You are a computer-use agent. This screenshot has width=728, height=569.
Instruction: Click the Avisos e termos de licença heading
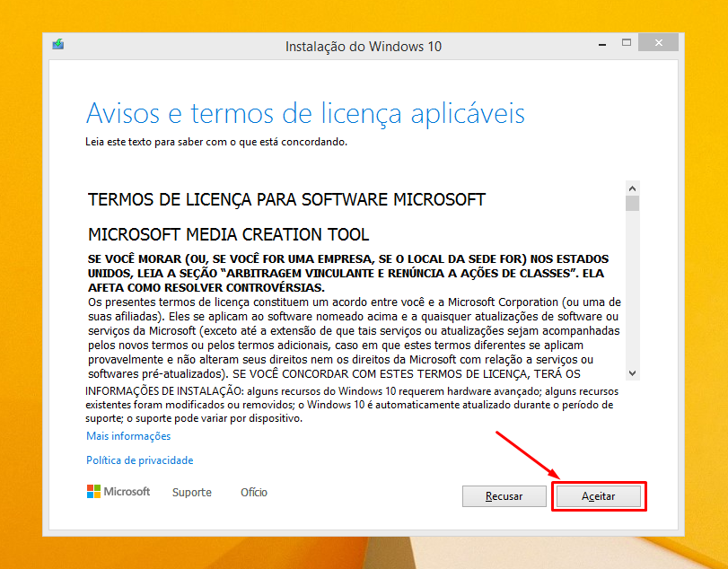pos(305,113)
